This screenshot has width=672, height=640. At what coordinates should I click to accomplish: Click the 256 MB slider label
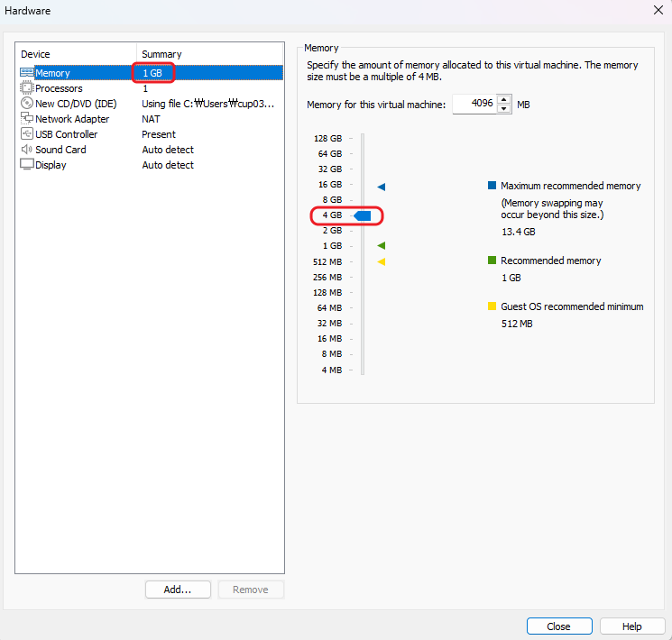tap(327, 277)
